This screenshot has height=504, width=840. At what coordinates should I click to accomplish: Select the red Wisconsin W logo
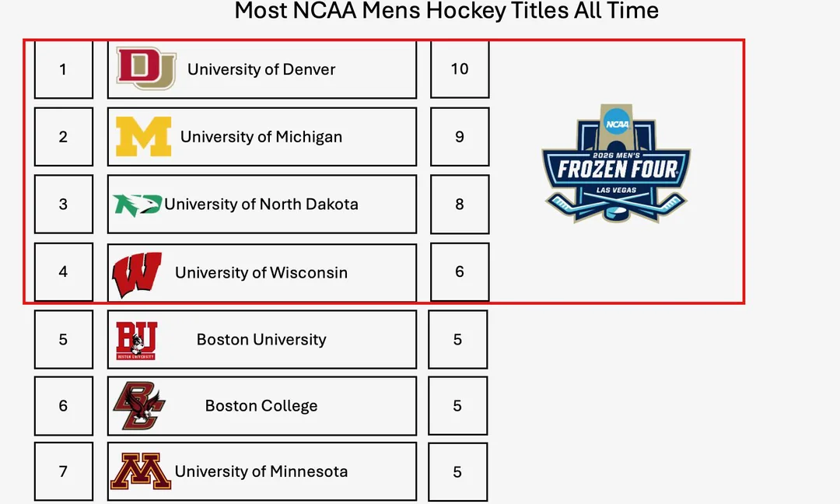pos(137,275)
